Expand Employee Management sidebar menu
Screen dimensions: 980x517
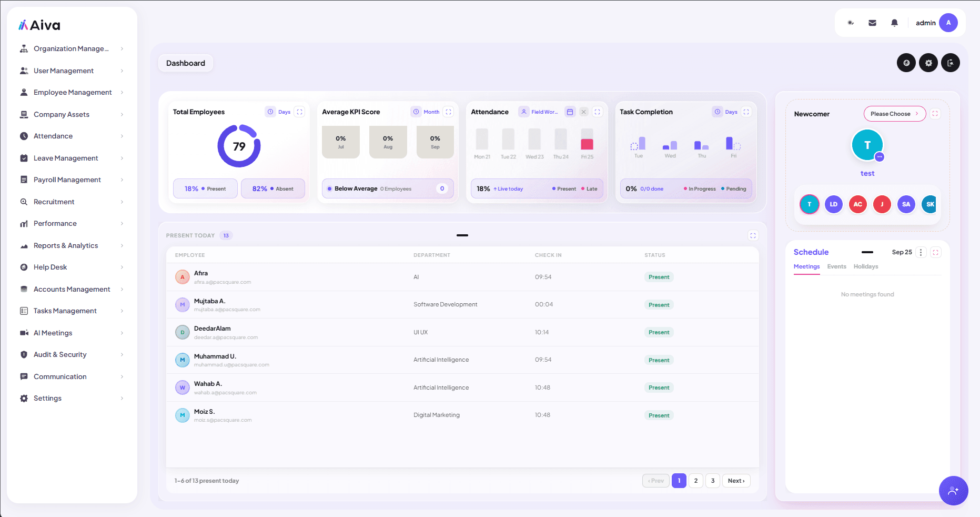[x=72, y=92]
